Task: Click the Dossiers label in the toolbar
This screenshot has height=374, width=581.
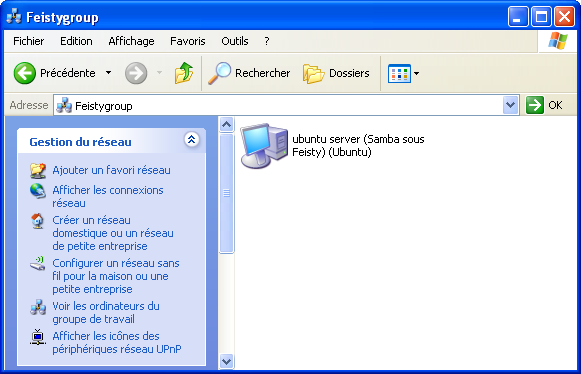Action: 349,73
